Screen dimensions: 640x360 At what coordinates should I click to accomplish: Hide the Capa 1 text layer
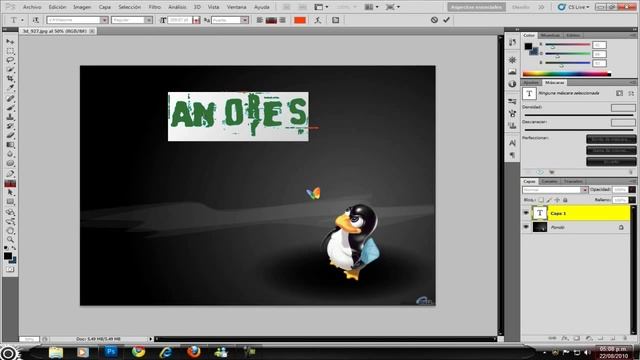pos(526,213)
